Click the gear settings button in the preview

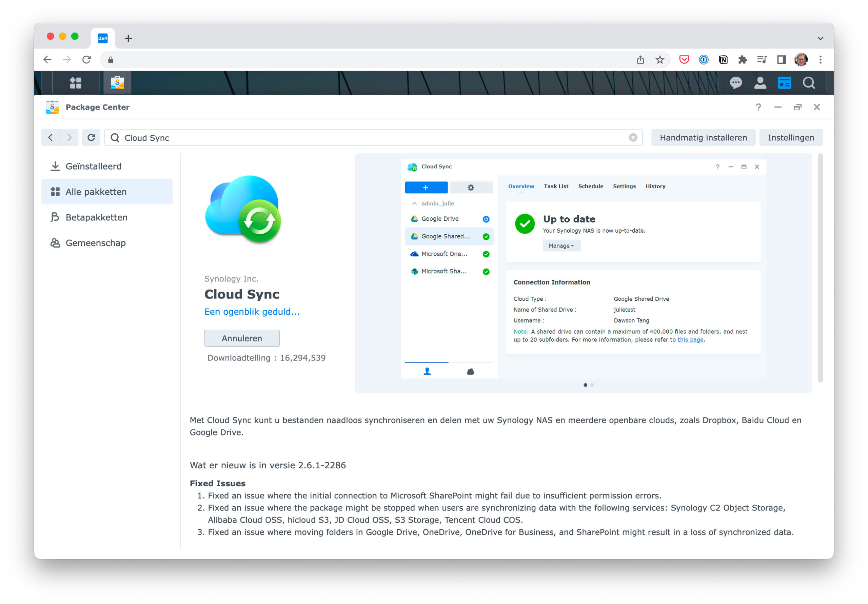point(471,188)
